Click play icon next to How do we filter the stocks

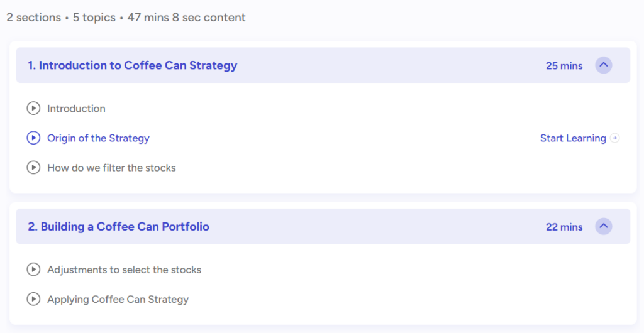(x=33, y=168)
